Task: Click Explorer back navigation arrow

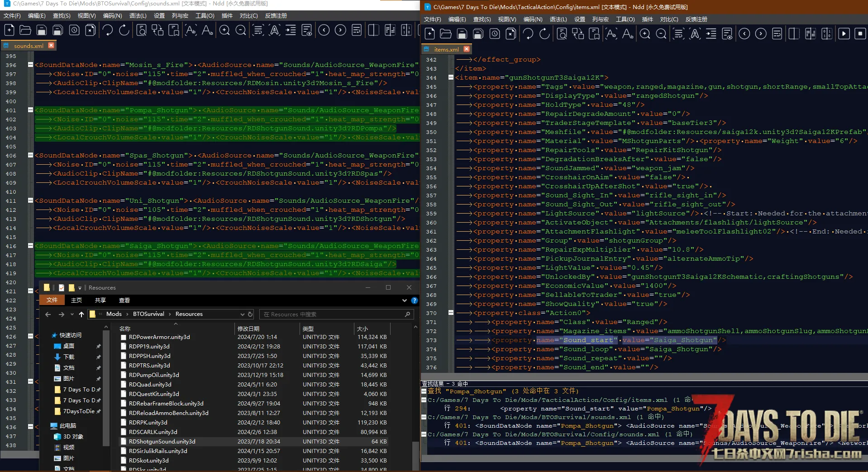Action: [48, 314]
